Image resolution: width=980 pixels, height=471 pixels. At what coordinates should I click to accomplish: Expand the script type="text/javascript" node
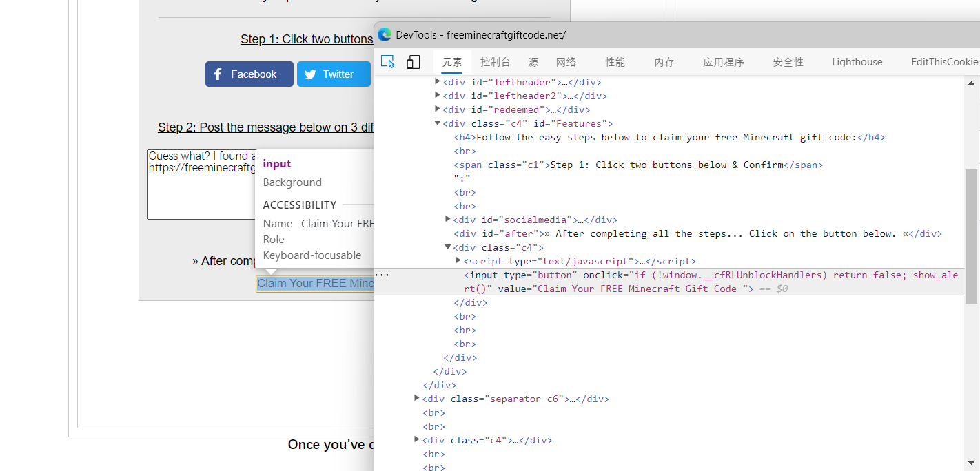click(x=458, y=261)
